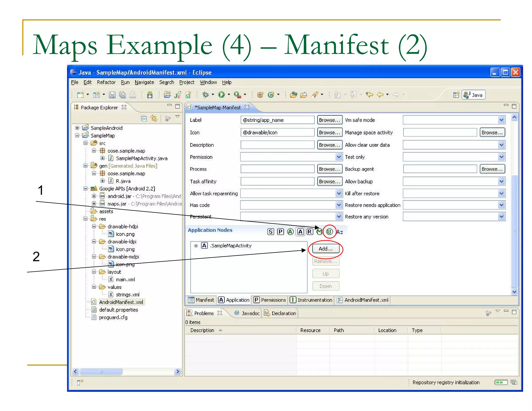Expand the SampleAndroid project
Image resolution: width=532 pixels, height=411 pixels.
pos(77,128)
